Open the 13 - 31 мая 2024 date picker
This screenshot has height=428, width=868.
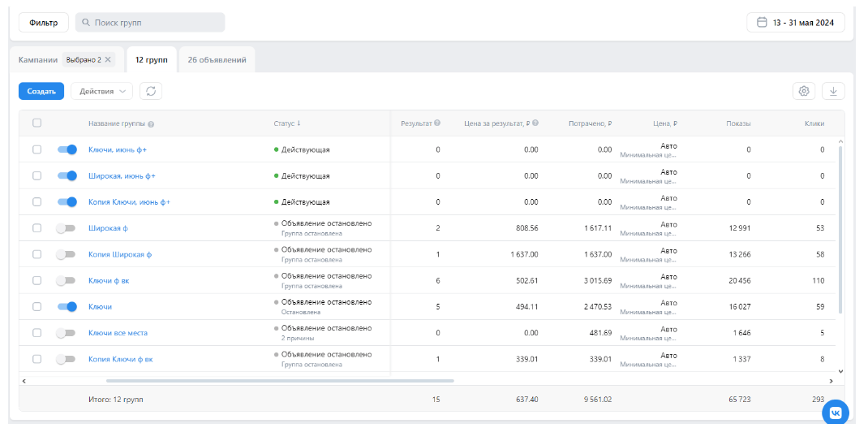click(x=795, y=23)
